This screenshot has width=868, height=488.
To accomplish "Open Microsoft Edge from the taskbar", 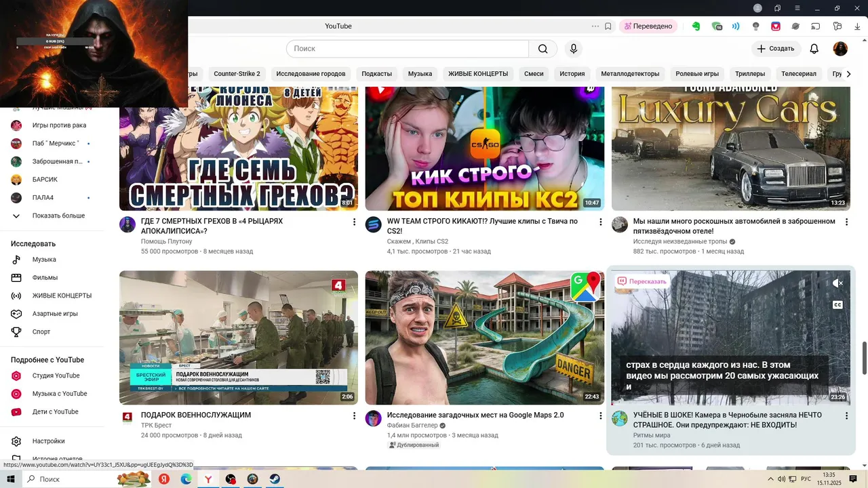I will point(186,479).
